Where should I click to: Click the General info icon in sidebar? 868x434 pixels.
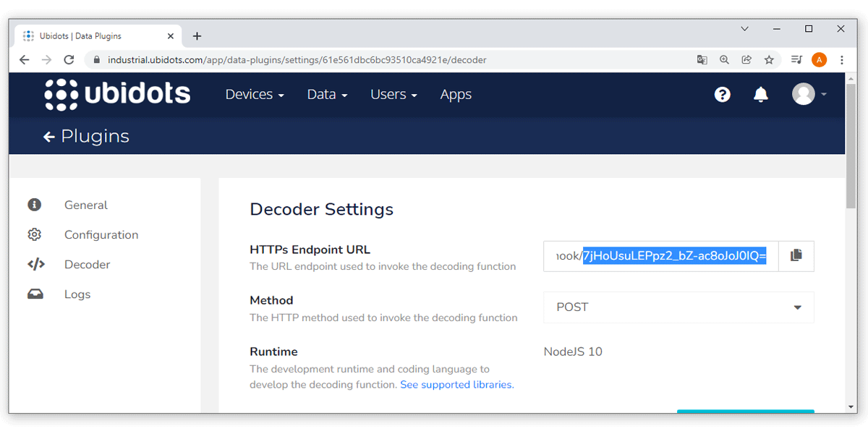pyautogui.click(x=34, y=205)
